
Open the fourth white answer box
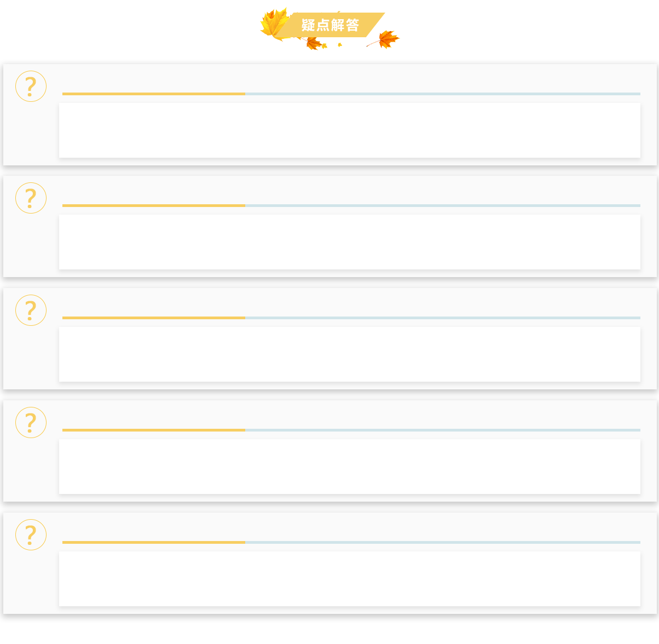point(350,467)
